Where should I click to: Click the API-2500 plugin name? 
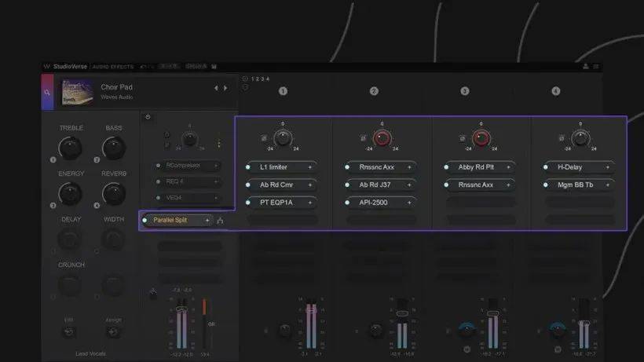[x=373, y=203]
